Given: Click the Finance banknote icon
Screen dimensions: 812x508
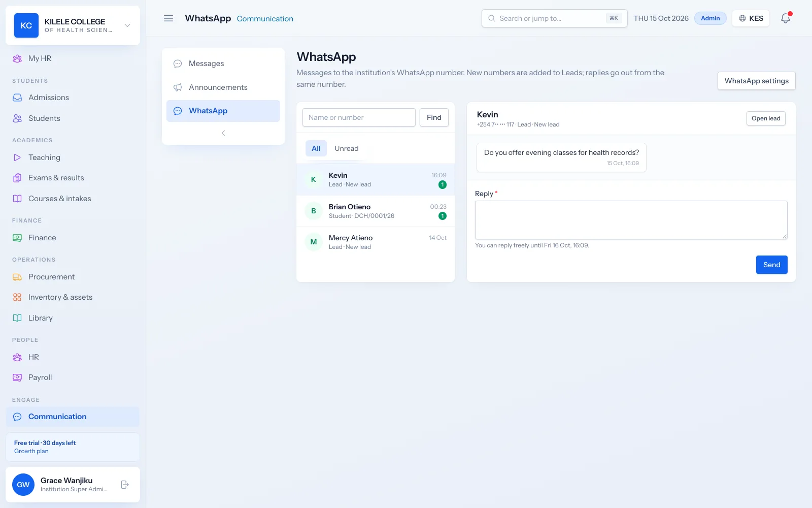Looking at the screenshot, I should click(x=17, y=238).
